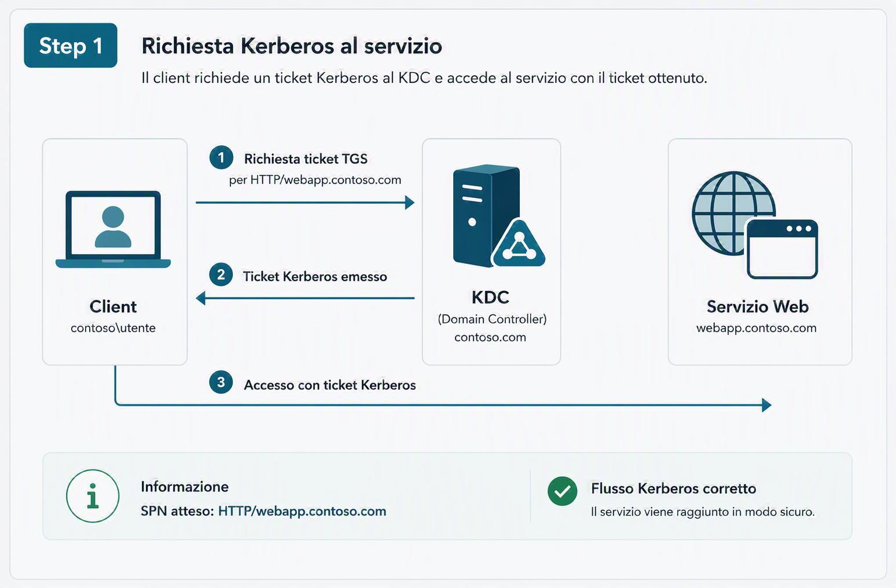Click the Client laptop user icon
The image size is (896, 588).
point(113,229)
